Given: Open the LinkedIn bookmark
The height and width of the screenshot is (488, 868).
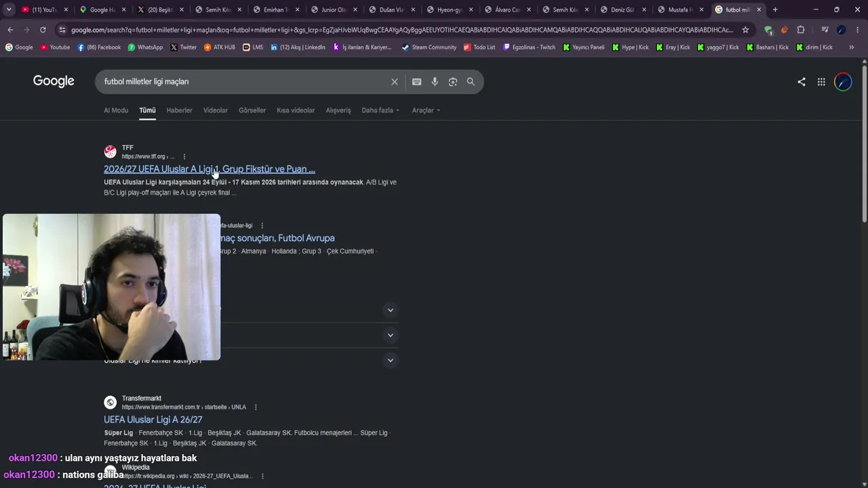Looking at the screenshot, I should click(298, 47).
